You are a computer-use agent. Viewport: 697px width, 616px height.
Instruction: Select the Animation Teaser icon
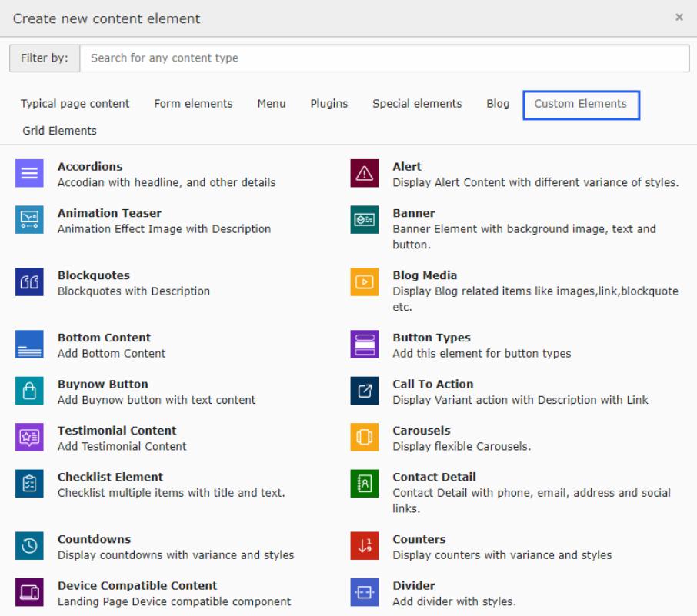tap(30, 220)
